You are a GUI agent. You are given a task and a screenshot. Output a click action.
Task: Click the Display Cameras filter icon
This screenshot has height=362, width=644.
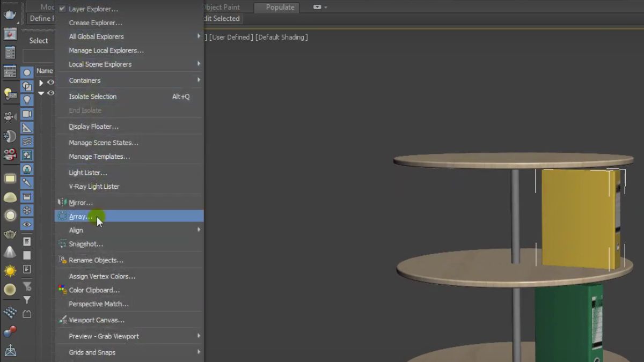[26, 114]
